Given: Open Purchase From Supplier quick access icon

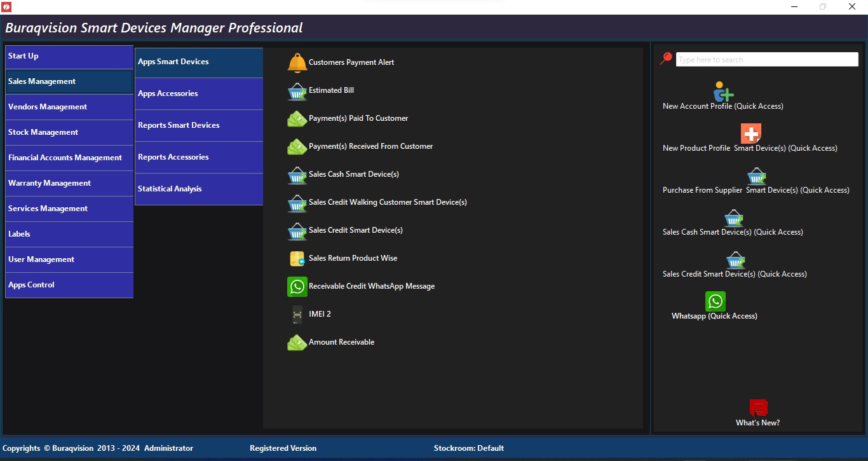Looking at the screenshot, I should [756, 175].
